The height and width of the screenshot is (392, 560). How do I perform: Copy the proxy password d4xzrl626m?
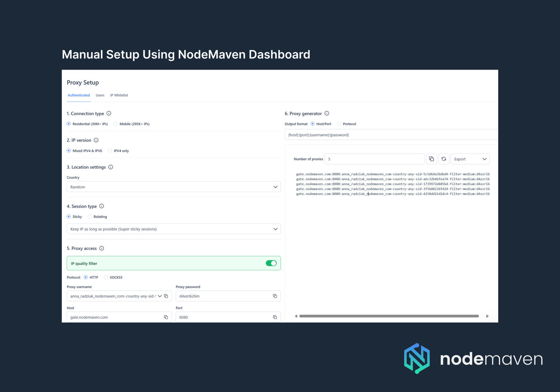tap(275, 296)
